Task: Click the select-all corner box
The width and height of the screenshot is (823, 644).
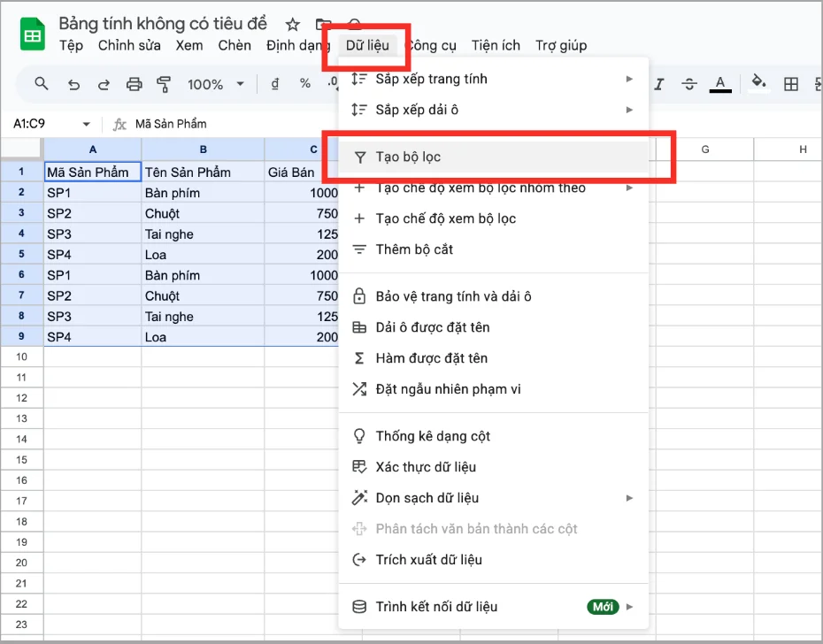Action: point(21,149)
